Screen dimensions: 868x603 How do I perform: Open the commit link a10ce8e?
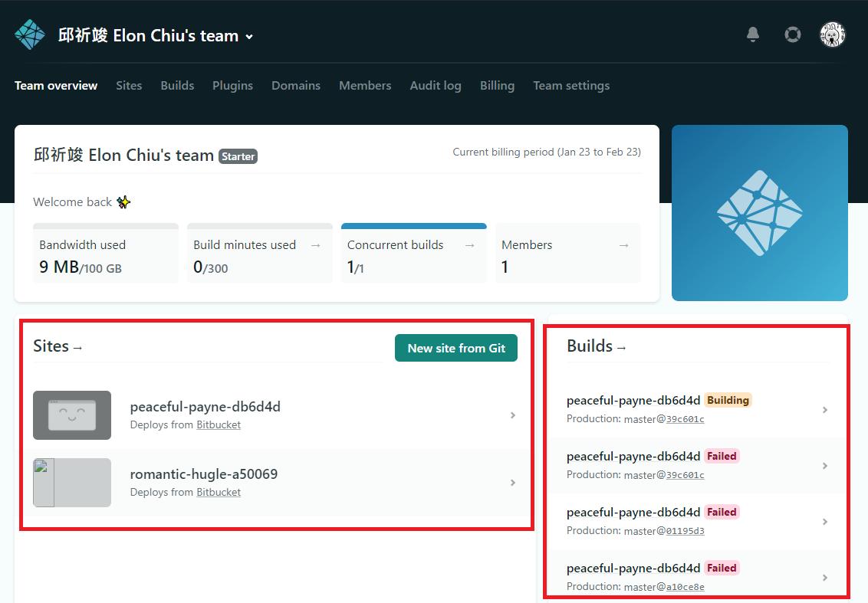tap(686, 587)
